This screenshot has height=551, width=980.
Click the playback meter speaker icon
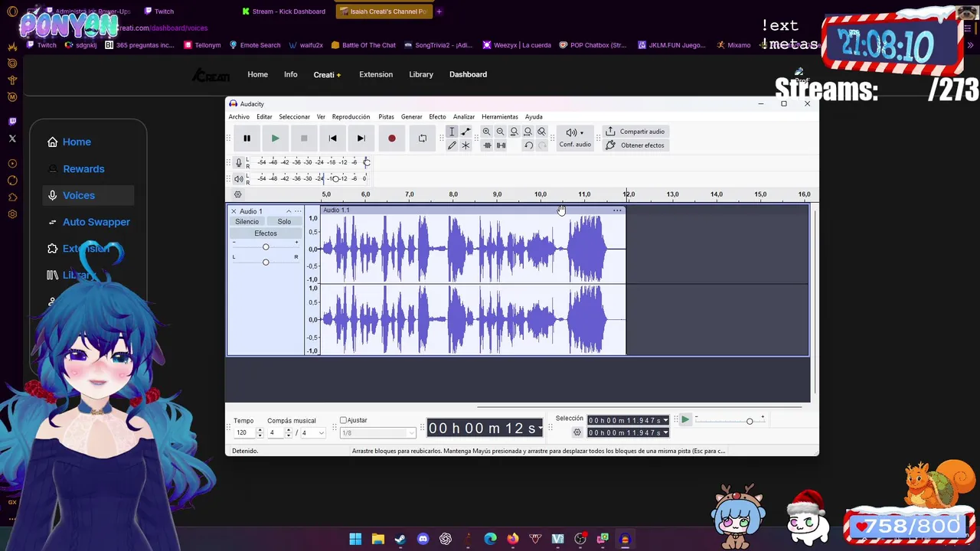click(238, 178)
